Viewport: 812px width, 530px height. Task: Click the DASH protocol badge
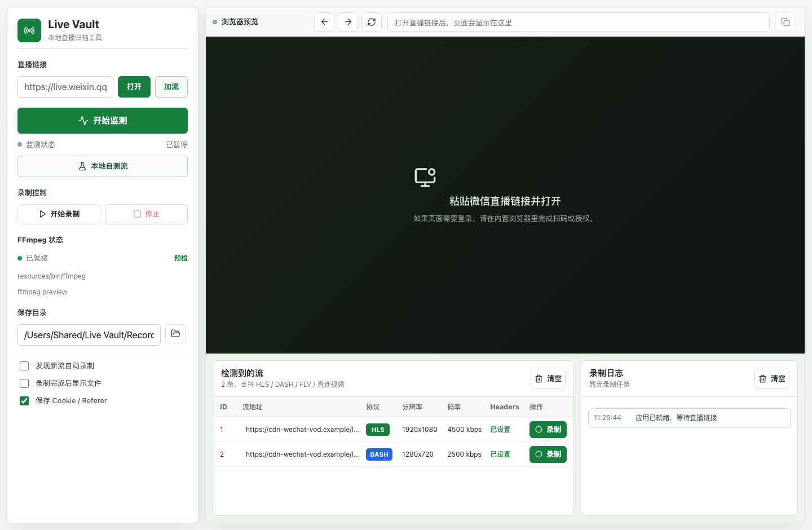(x=379, y=454)
